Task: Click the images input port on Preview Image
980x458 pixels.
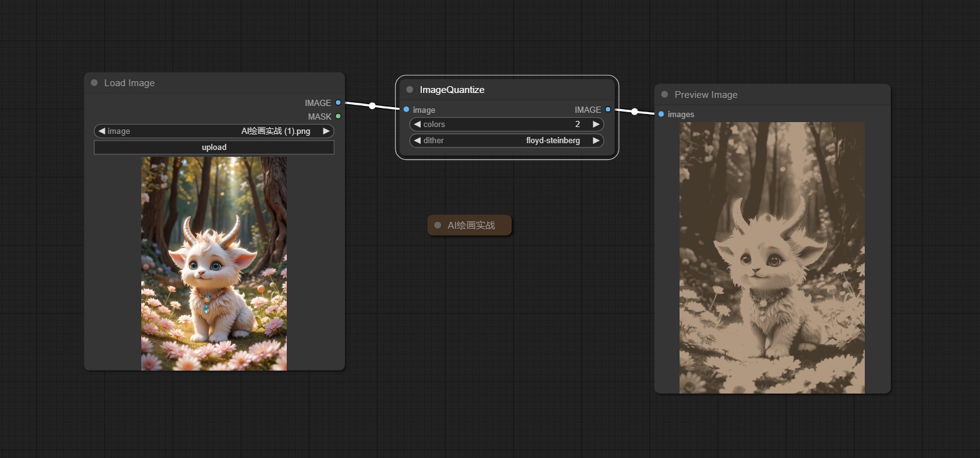Action: coord(662,115)
